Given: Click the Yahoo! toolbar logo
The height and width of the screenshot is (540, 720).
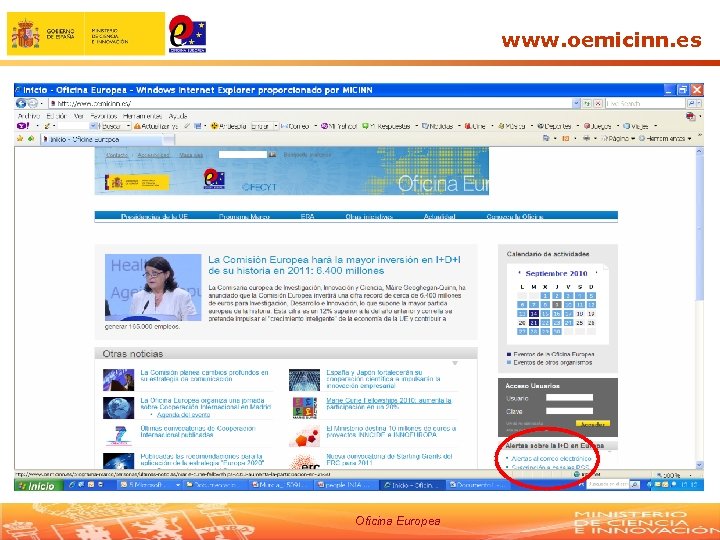Looking at the screenshot, I should point(23,126).
